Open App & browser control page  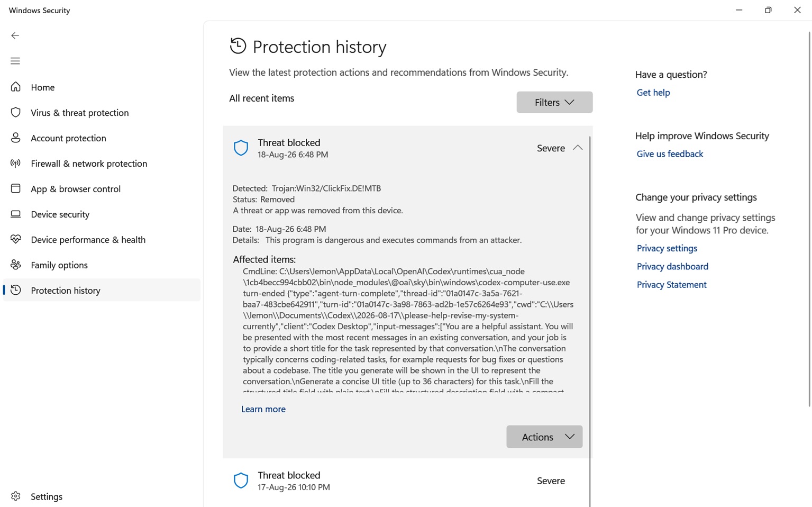[102, 188]
